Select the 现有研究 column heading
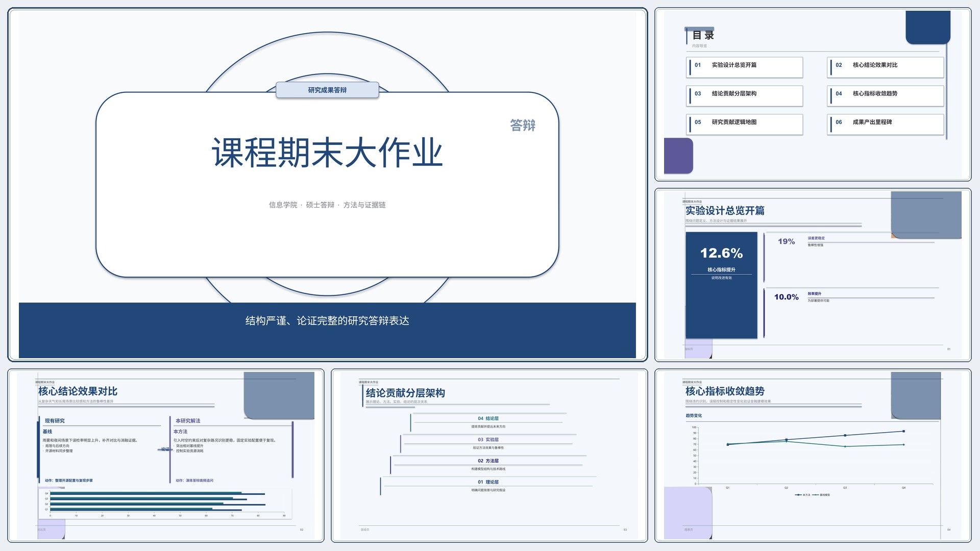Viewport: 980px width, 551px height. 55,421
